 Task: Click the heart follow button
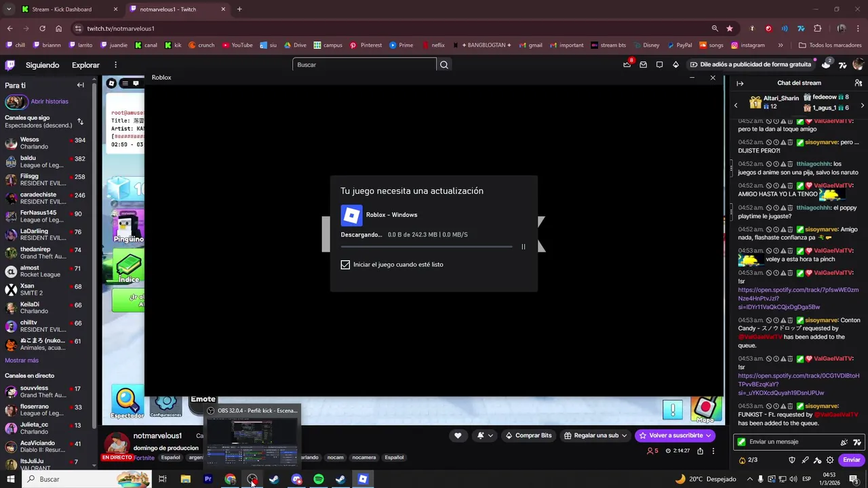point(458,436)
